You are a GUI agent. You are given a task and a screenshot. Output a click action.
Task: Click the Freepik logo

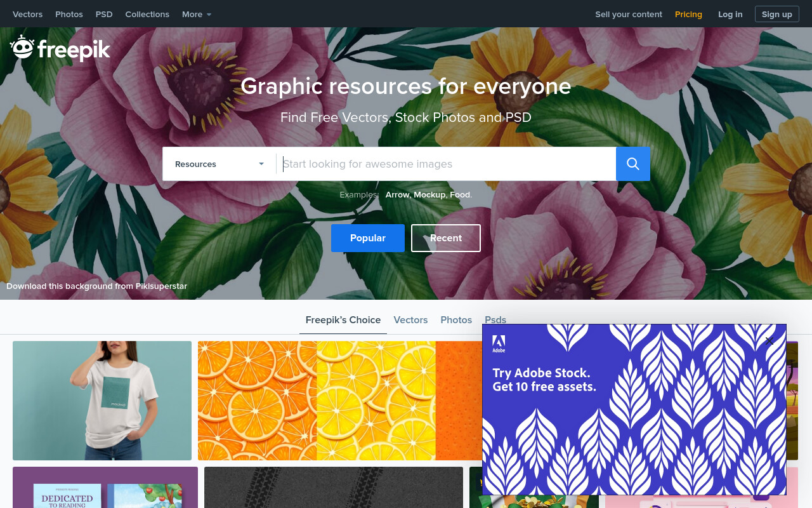point(60,49)
